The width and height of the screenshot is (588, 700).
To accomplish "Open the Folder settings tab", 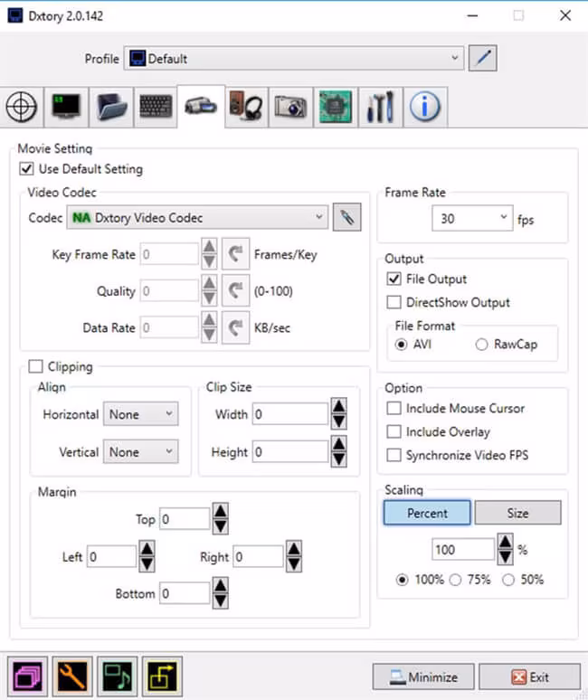I will (x=111, y=107).
